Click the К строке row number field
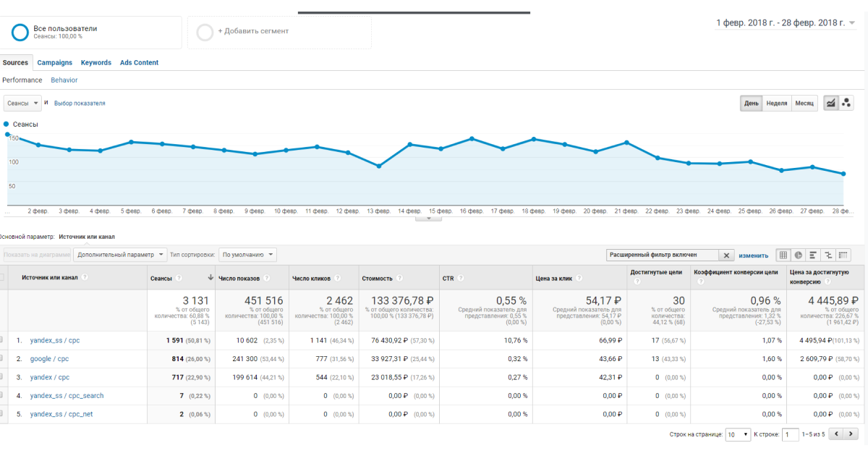868x456 pixels. pos(791,434)
